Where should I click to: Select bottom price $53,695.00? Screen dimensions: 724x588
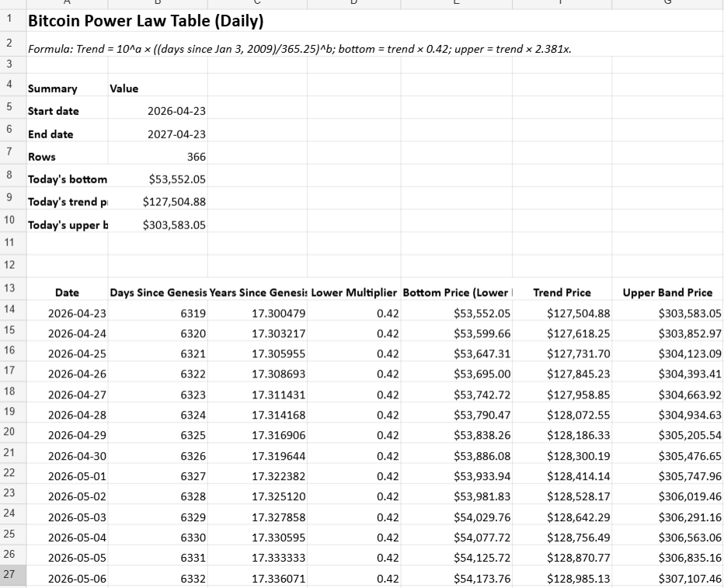click(x=457, y=371)
